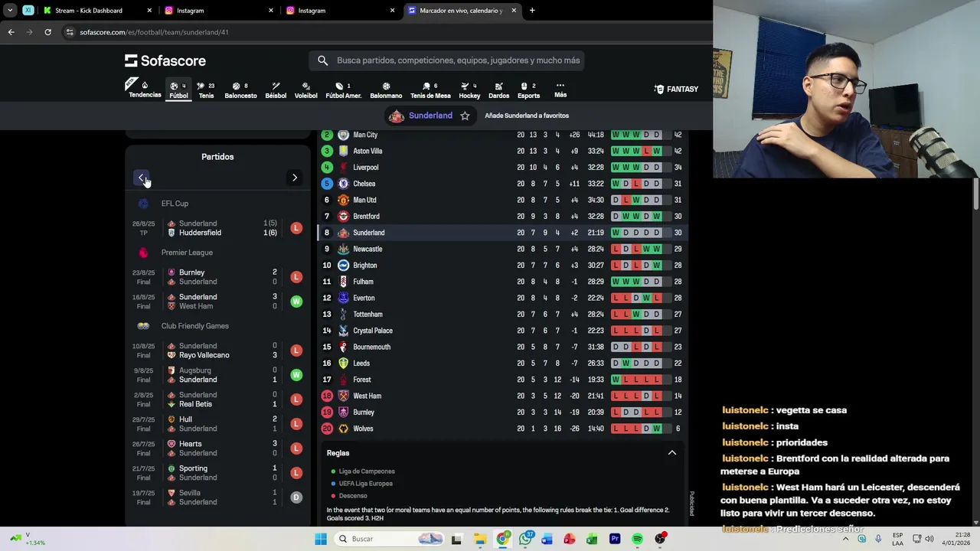This screenshot has width=980, height=551.
Task: Go back in browser history
Action: 11,32
